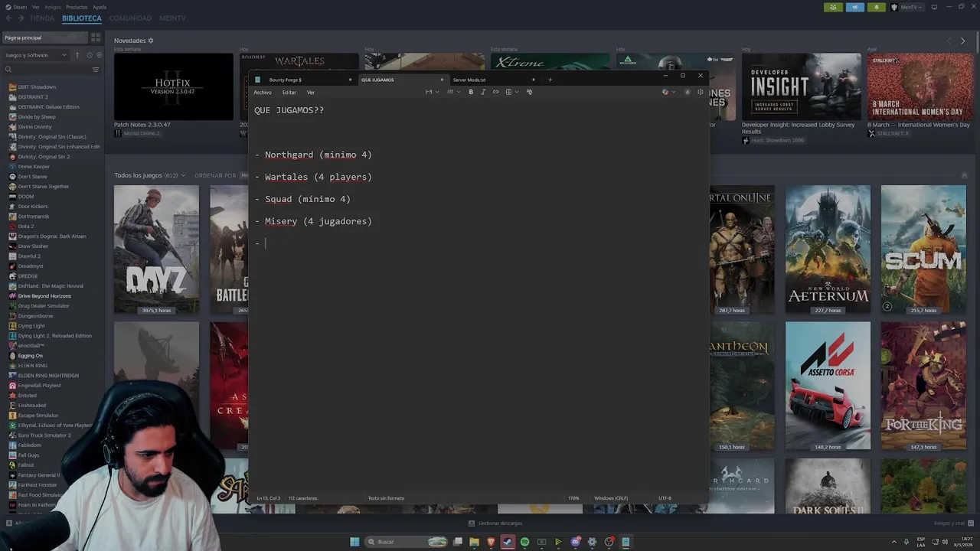This screenshot has width=980, height=551.
Task: Open the Assetto Corsa game cover
Action: pos(828,386)
